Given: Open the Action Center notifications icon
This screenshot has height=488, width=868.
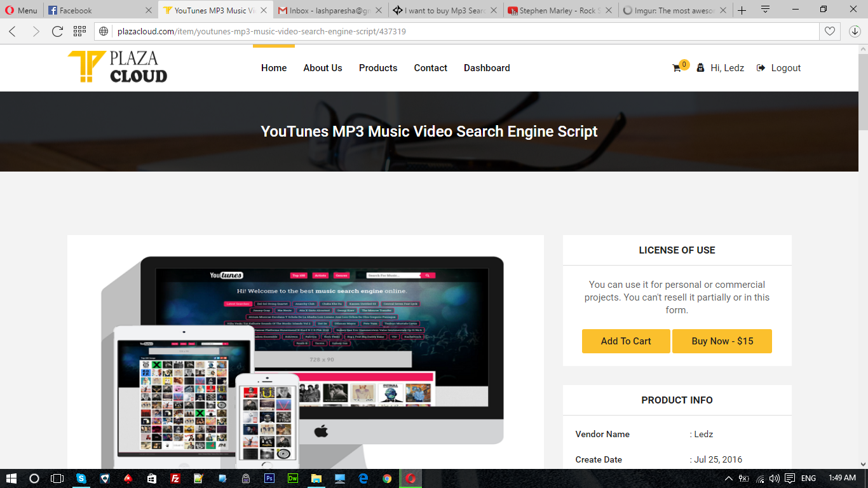Looking at the screenshot, I should point(790,478).
